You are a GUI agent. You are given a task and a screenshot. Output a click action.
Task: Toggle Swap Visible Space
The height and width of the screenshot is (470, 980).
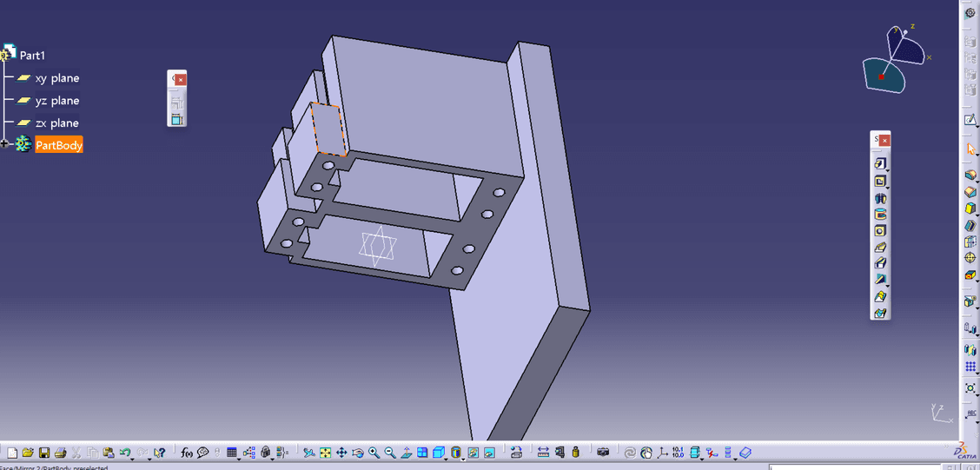pyautogui.click(x=489, y=453)
